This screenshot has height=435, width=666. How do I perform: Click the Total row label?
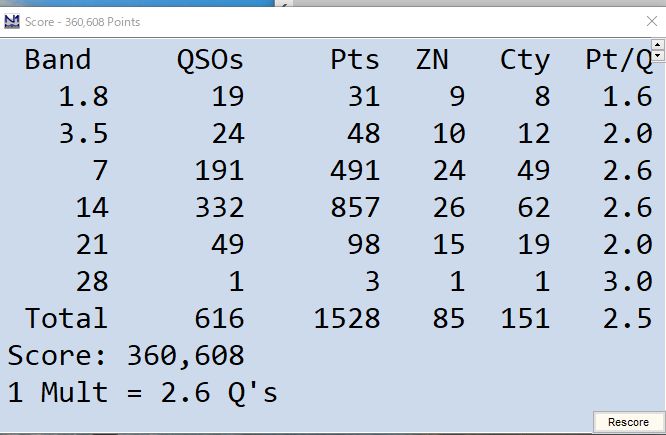coord(66,319)
